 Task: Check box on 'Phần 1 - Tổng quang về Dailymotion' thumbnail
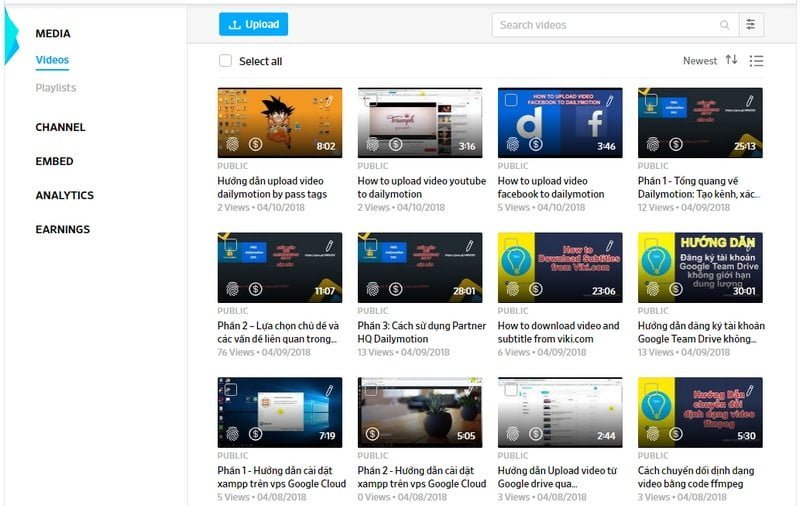[651, 99]
